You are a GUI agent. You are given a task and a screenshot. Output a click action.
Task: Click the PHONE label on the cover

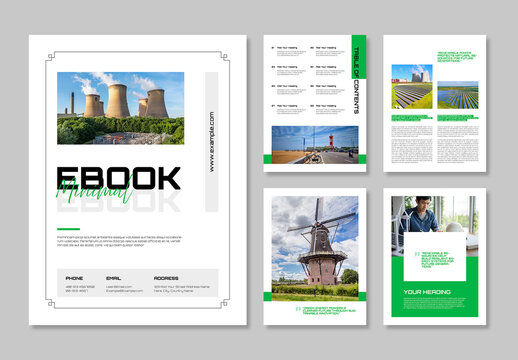coord(74,278)
